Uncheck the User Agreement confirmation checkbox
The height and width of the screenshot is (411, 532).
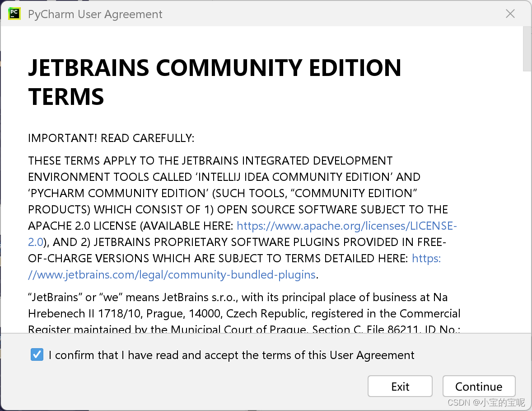point(37,354)
